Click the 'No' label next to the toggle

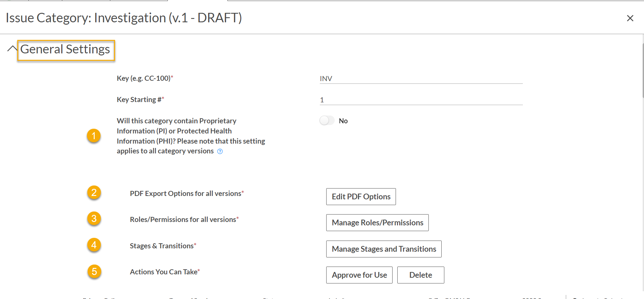click(x=343, y=121)
